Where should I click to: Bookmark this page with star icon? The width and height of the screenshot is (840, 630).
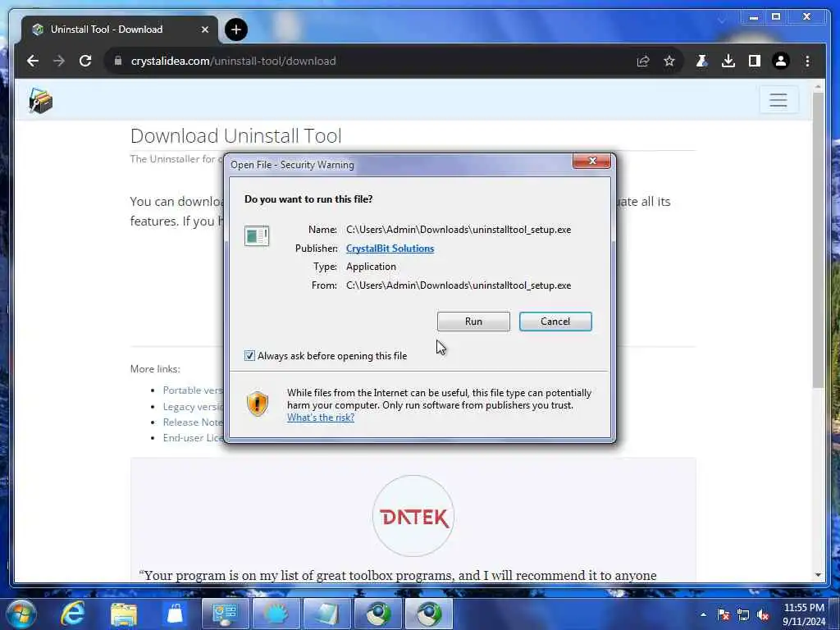669,61
